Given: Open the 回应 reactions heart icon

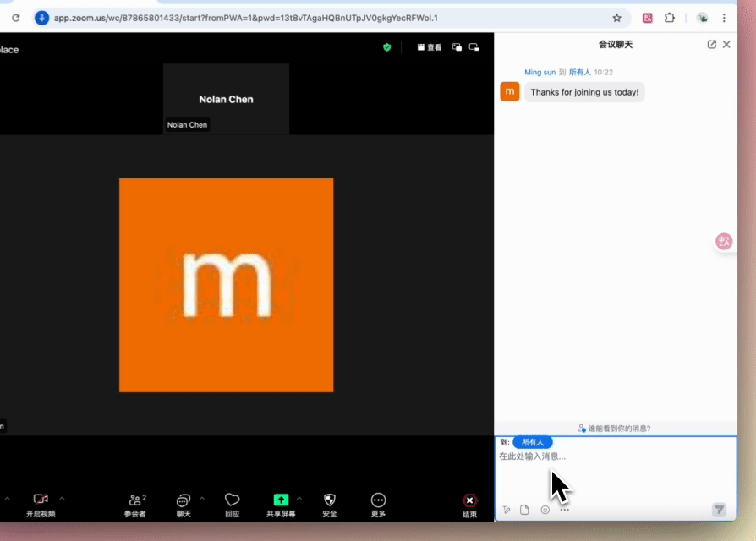Looking at the screenshot, I should pyautogui.click(x=232, y=500).
